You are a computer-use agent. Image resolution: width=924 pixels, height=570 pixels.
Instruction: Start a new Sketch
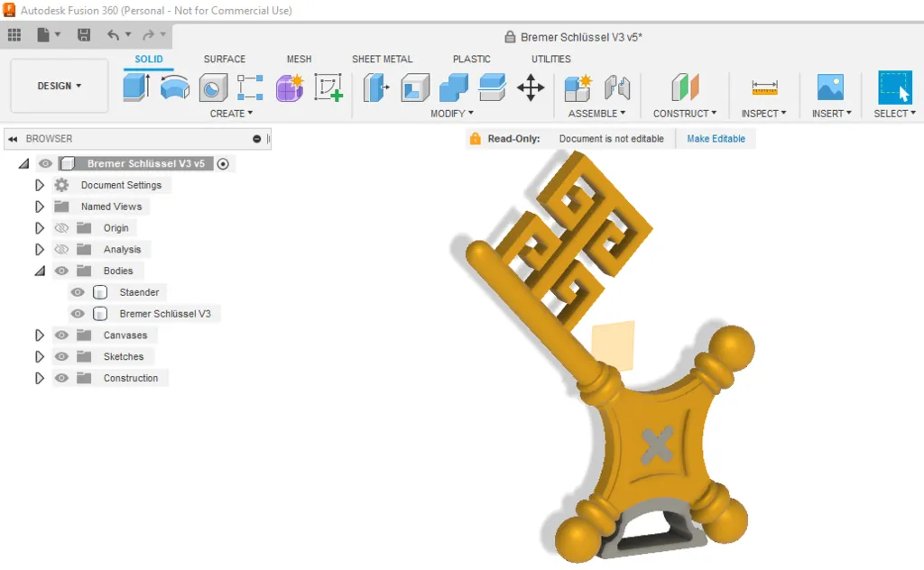[x=328, y=87]
